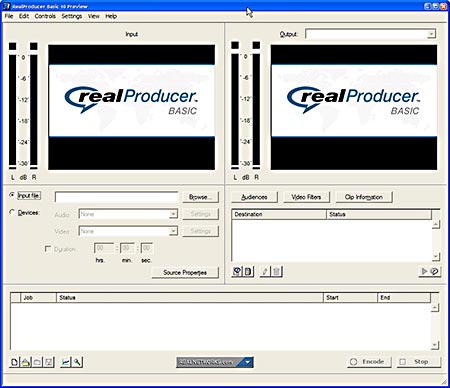Image resolution: width=450 pixels, height=388 pixels.
Task: Click the statistics graph icon in bottom toolbar
Action: tap(66, 362)
